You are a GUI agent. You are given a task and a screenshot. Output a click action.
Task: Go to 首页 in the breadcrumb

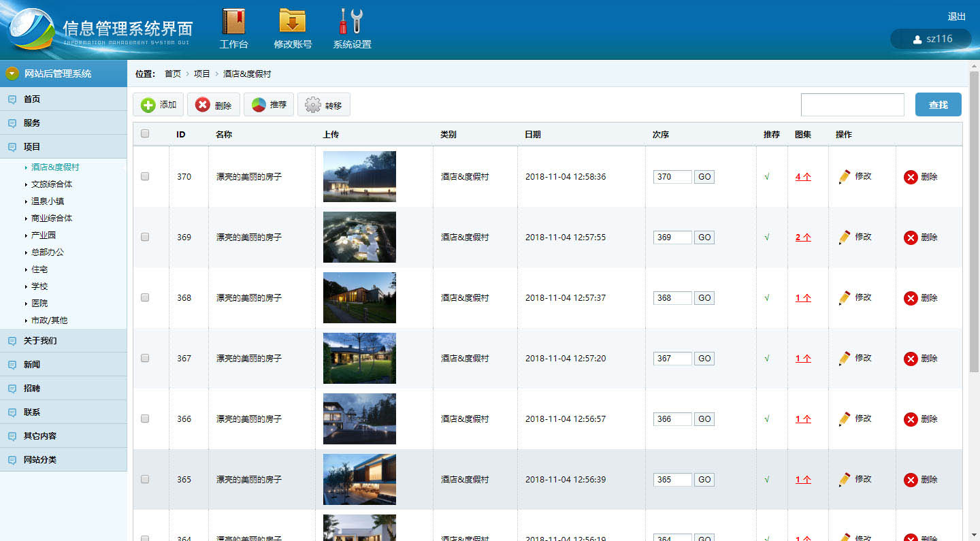coord(173,73)
